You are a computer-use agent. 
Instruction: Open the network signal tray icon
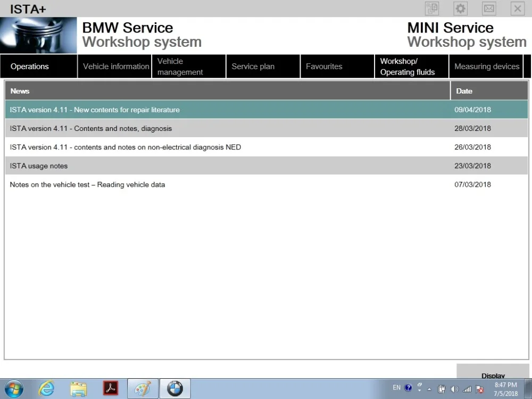(467, 389)
